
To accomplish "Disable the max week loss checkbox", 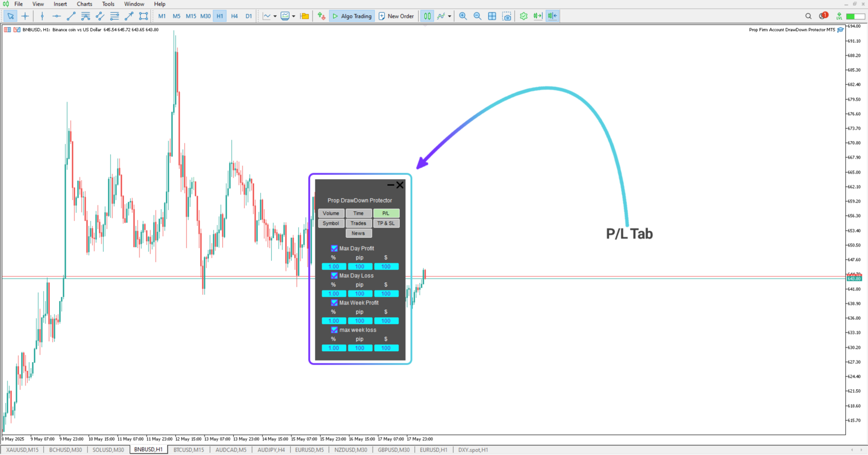I will coord(334,330).
